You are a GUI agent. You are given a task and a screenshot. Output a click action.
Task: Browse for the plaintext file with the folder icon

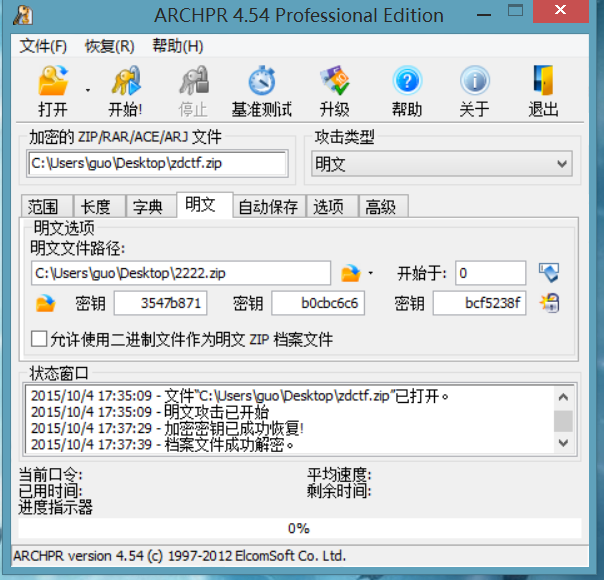(350, 273)
